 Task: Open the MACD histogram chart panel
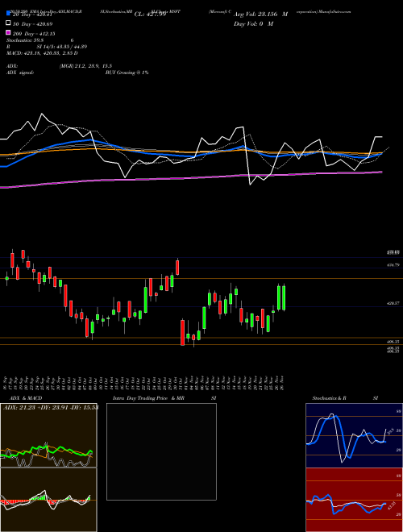click(x=48, y=500)
